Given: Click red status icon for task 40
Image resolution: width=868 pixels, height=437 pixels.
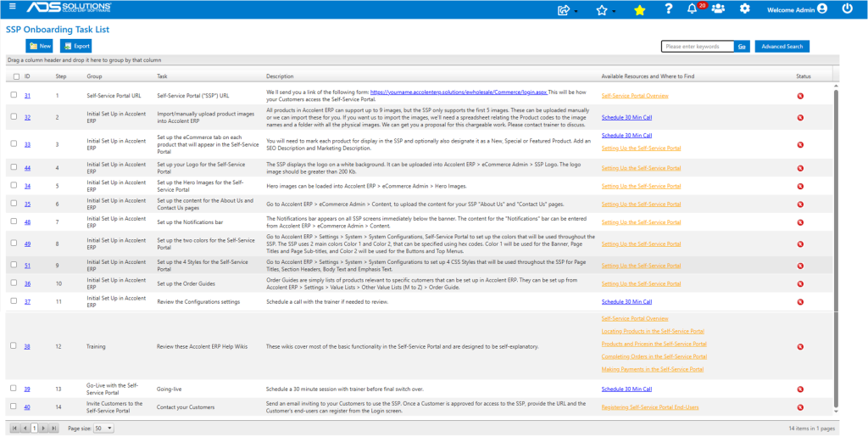Looking at the screenshot, I should click(800, 407).
